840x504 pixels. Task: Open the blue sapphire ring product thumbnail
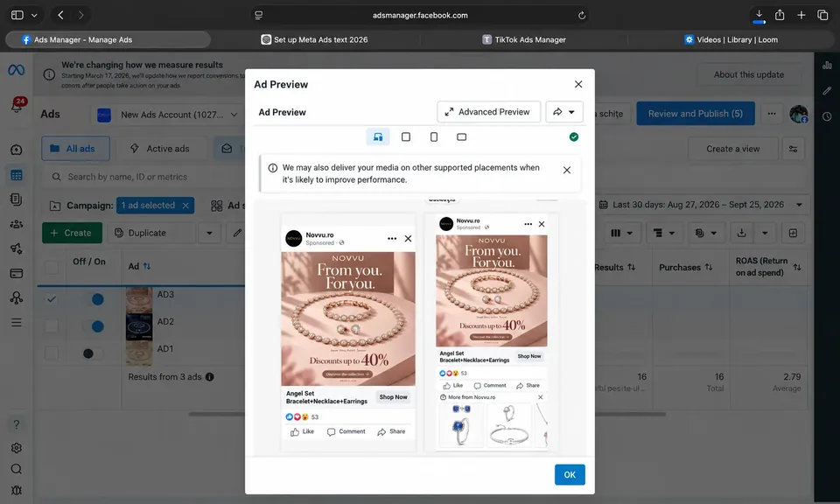coord(461,425)
